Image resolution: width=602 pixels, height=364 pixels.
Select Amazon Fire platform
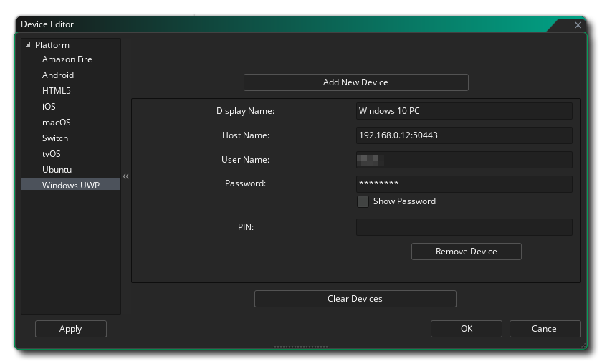(67, 59)
